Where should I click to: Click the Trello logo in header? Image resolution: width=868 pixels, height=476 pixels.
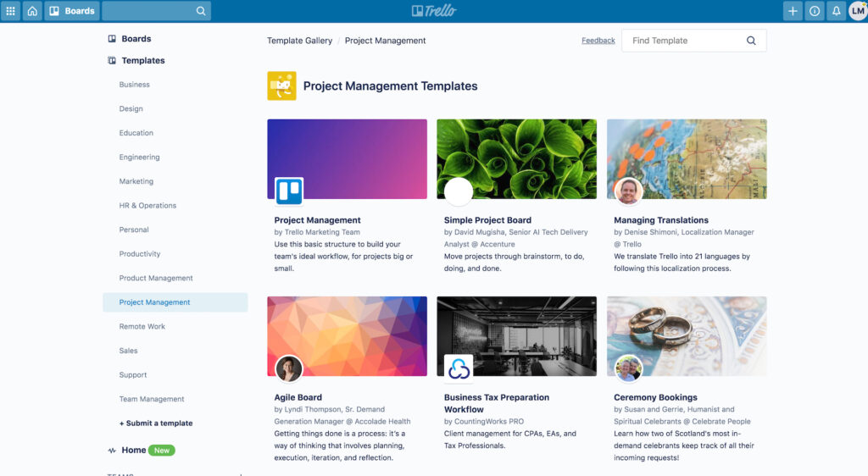pos(434,11)
